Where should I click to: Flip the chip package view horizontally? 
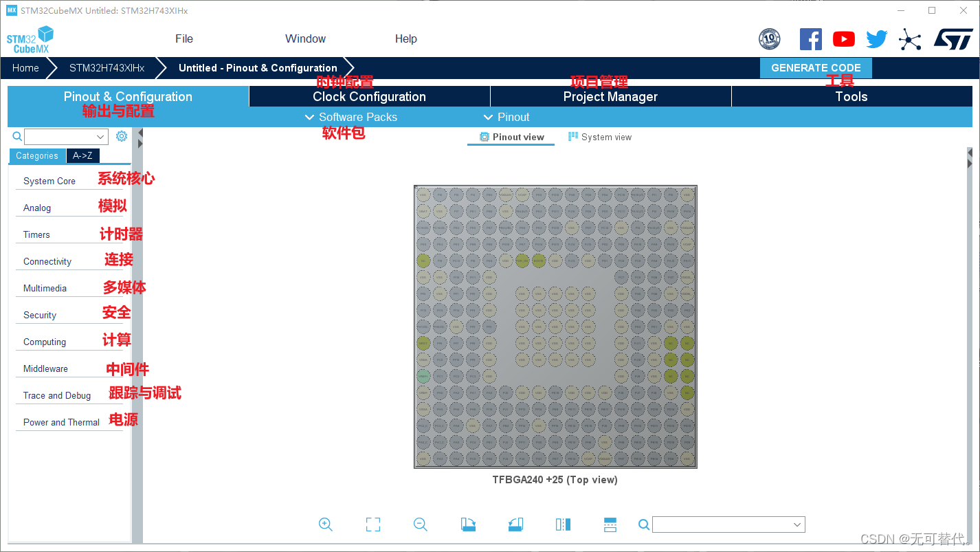tap(562, 524)
